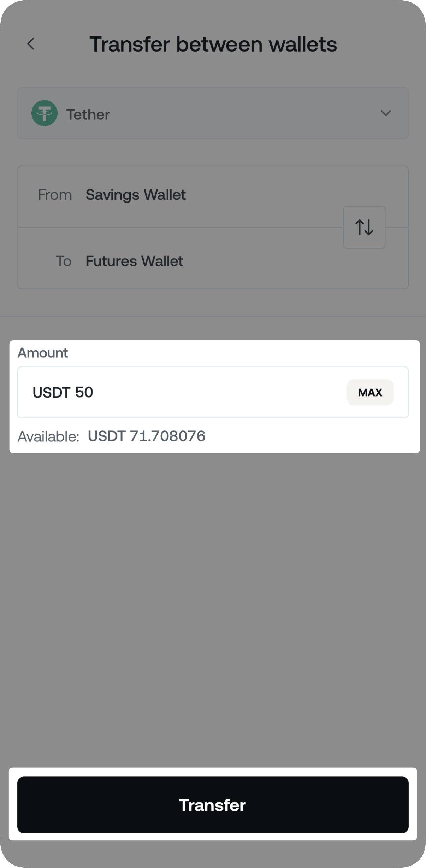426x868 pixels.
Task: Click the green Tether coin logo
Action: click(x=45, y=113)
